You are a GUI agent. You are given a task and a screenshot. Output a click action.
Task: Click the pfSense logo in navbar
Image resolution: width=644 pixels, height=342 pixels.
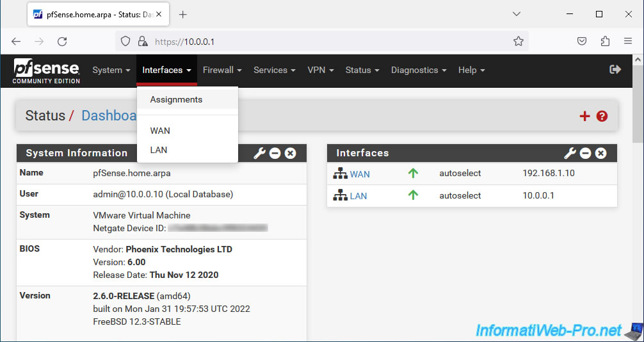[46, 70]
